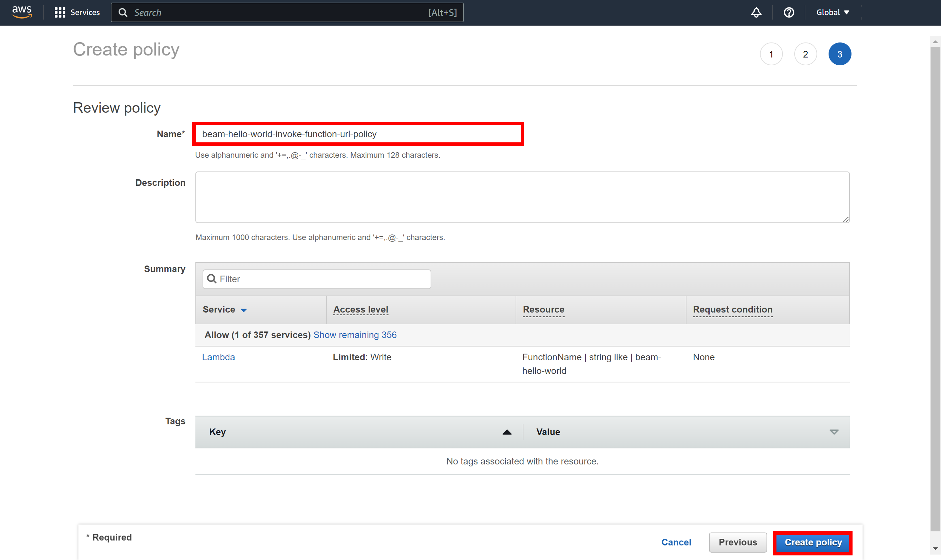
Task: Open the help question mark icon
Action: click(788, 12)
